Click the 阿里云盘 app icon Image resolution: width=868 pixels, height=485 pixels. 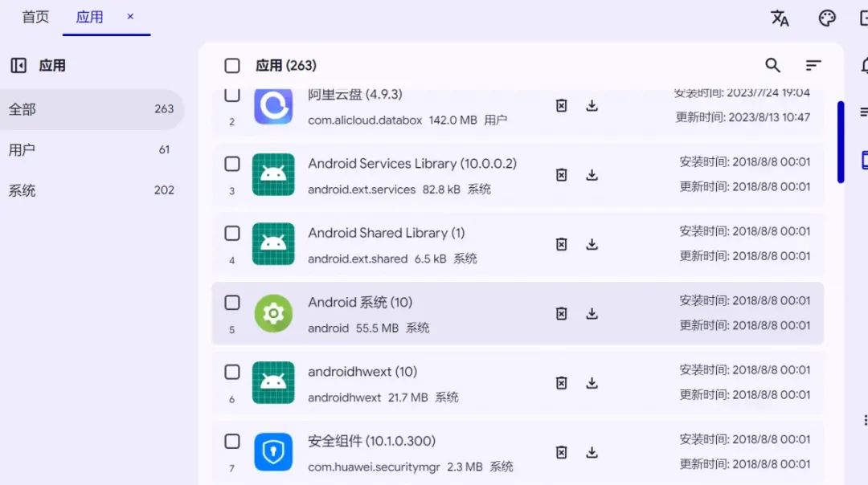click(x=273, y=106)
